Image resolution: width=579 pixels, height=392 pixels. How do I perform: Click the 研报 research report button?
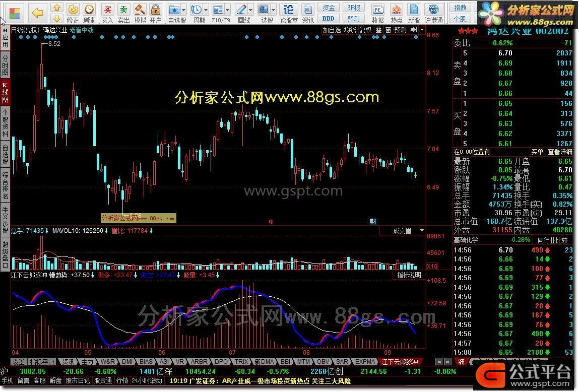pyautogui.click(x=354, y=8)
